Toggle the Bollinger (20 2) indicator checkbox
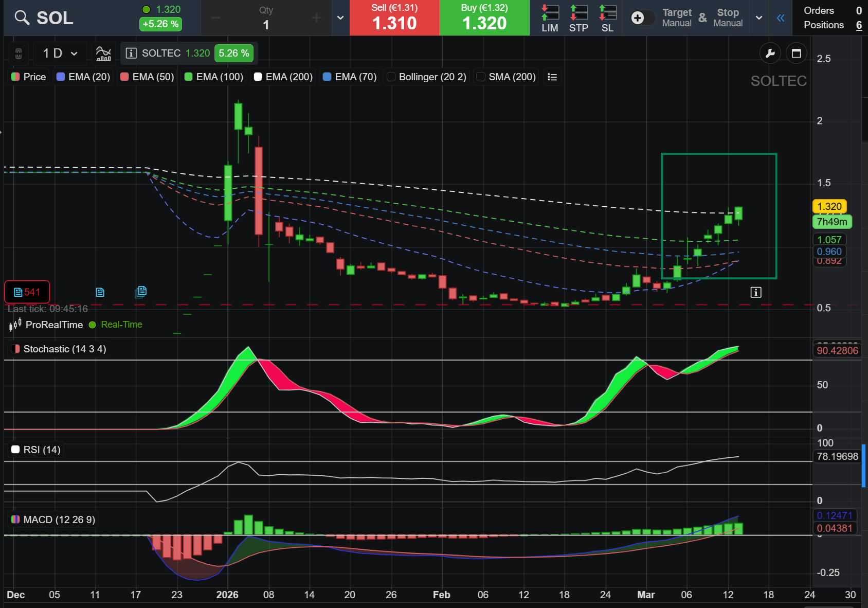Screen dimensions: 868x608 [x=391, y=77]
